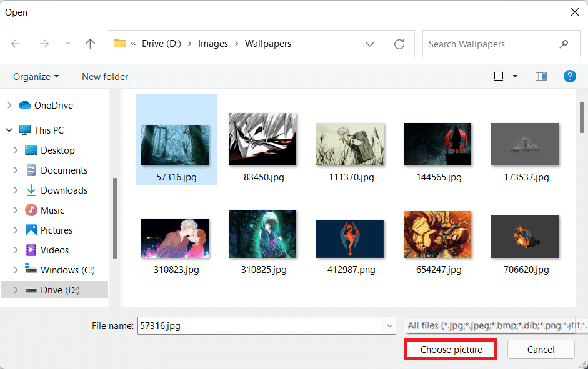Select the 310823.jpg thumbnail
Viewport: 588px width, 369px height.
click(175, 239)
